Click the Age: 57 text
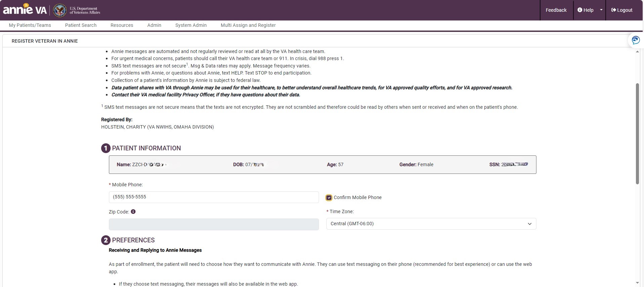This screenshot has width=644, height=287. (x=335, y=164)
